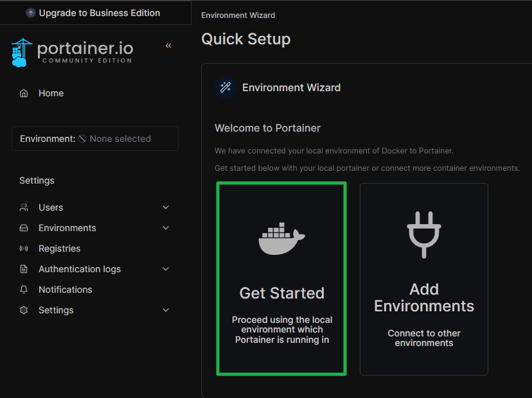Click the Notifications bell icon

pos(24,290)
